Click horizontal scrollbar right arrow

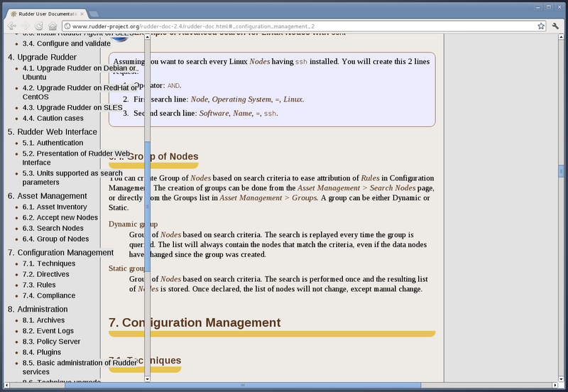tap(555, 385)
